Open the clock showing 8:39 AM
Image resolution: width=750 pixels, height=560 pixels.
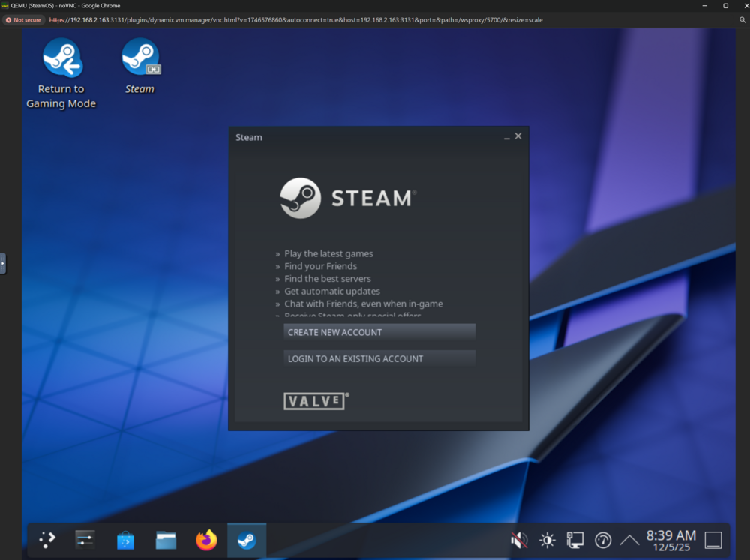[x=671, y=541]
